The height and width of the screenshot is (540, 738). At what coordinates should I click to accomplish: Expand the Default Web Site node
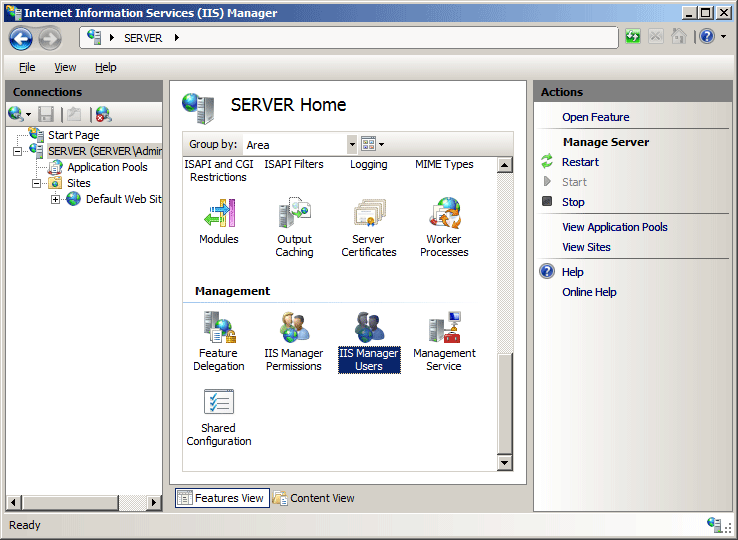tap(55, 199)
